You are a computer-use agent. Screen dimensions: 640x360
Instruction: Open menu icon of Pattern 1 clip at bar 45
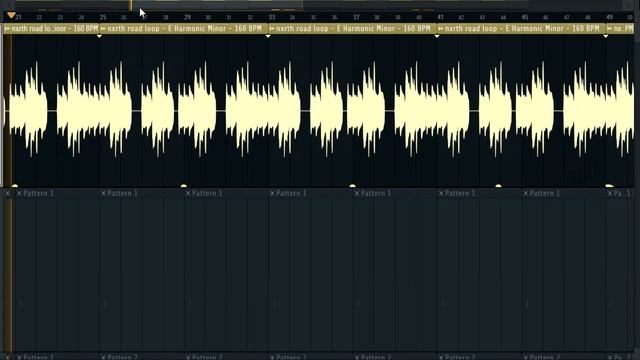click(x=526, y=193)
